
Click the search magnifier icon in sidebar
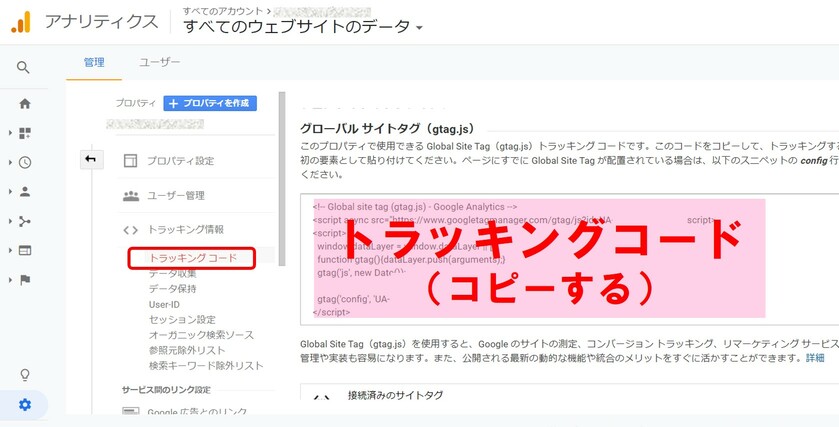(24, 68)
